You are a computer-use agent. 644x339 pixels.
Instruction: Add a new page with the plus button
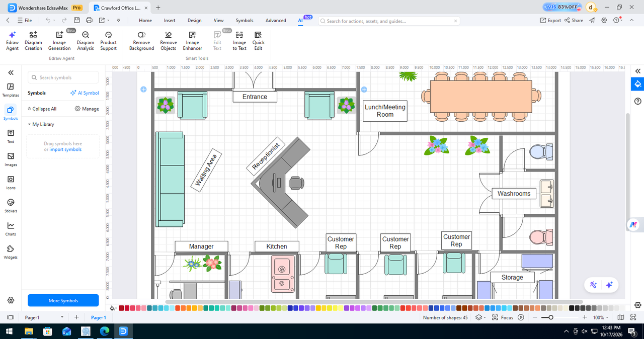pyautogui.click(x=76, y=317)
